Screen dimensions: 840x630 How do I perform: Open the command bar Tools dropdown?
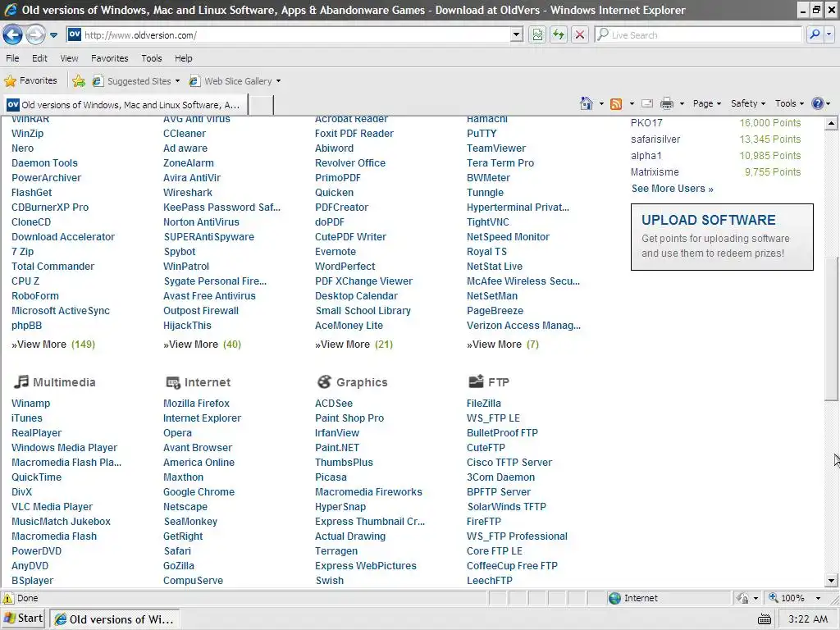789,103
